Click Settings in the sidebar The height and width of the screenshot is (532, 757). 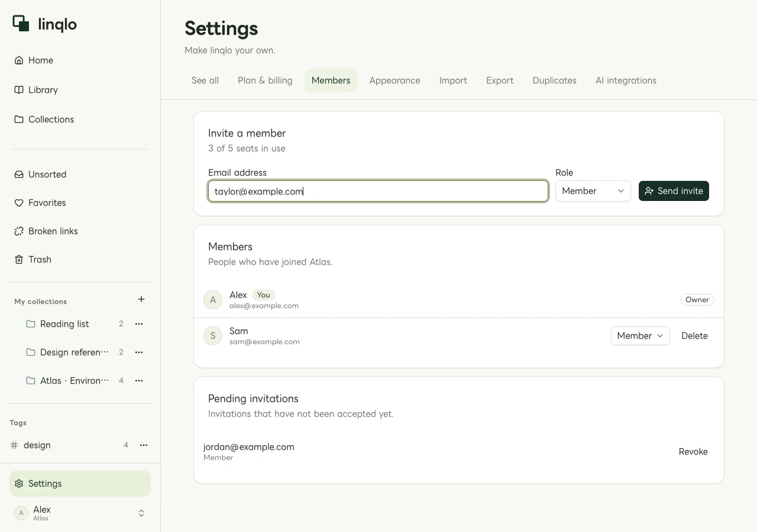[x=80, y=484]
